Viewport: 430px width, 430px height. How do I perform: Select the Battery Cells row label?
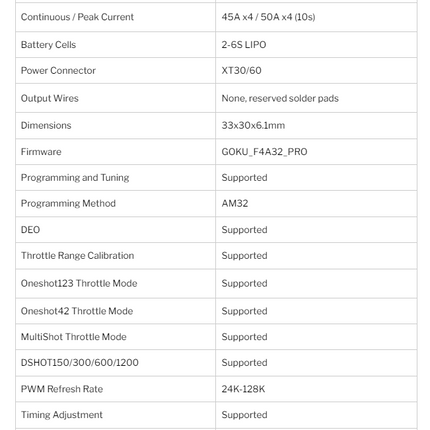(x=48, y=45)
